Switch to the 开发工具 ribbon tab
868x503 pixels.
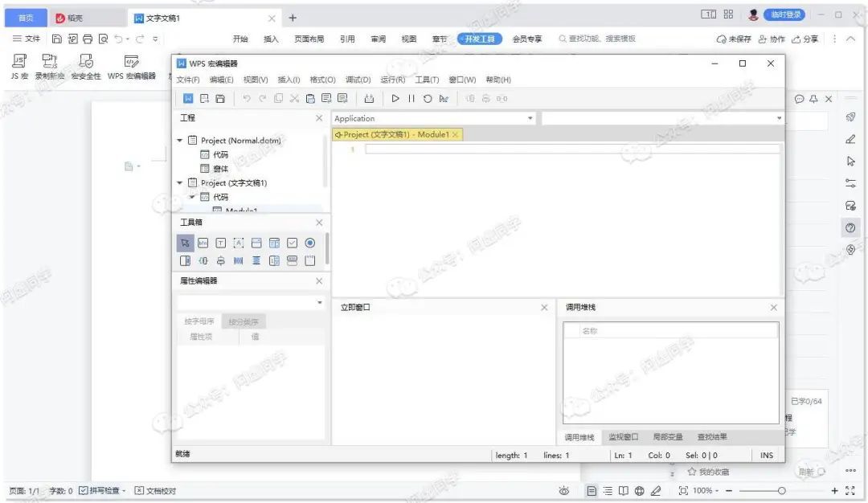479,39
